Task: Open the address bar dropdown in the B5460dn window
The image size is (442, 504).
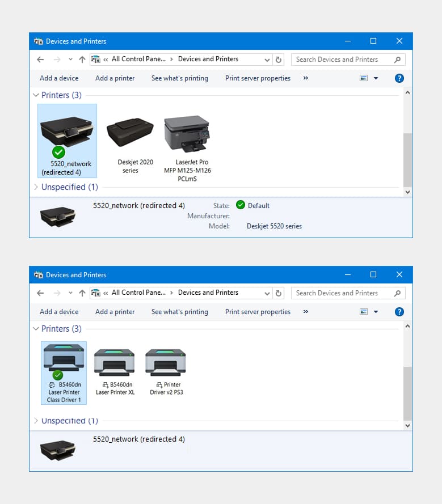Action: [x=267, y=293]
